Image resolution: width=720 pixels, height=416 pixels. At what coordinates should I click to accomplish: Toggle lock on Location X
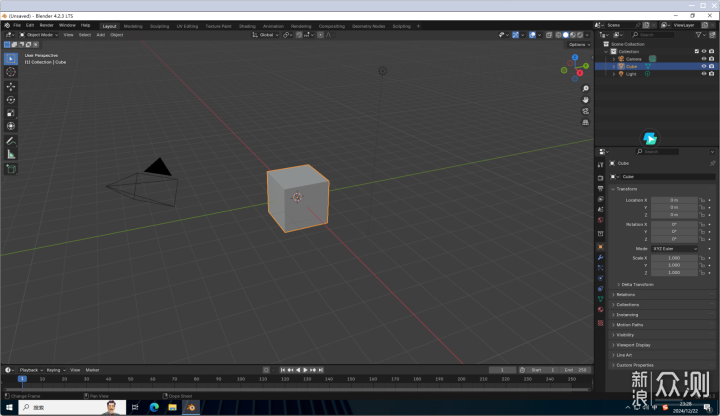tap(702, 200)
